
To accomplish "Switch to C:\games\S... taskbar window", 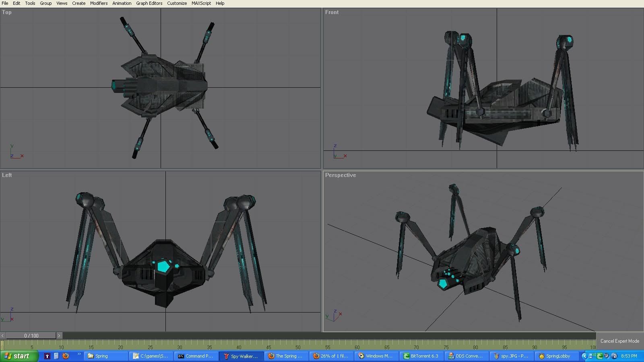I will click(152, 356).
